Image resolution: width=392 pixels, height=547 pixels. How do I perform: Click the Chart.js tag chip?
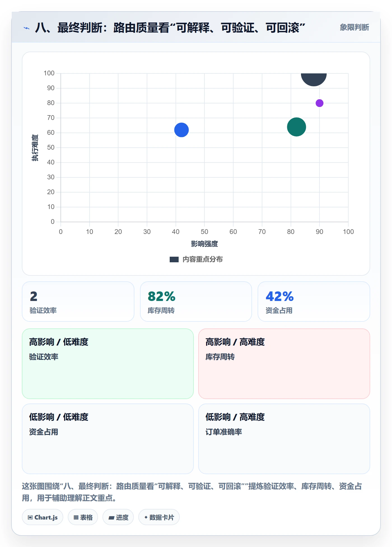pyautogui.click(x=43, y=517)
